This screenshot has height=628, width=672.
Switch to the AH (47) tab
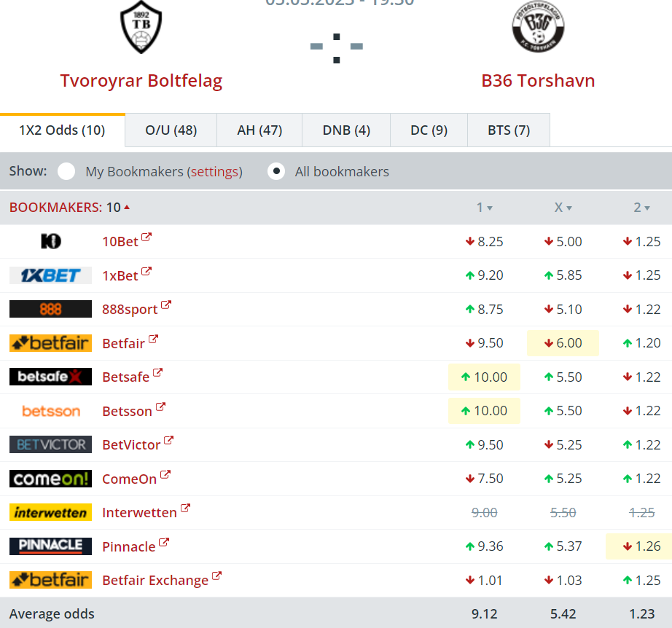coord(259,130)
